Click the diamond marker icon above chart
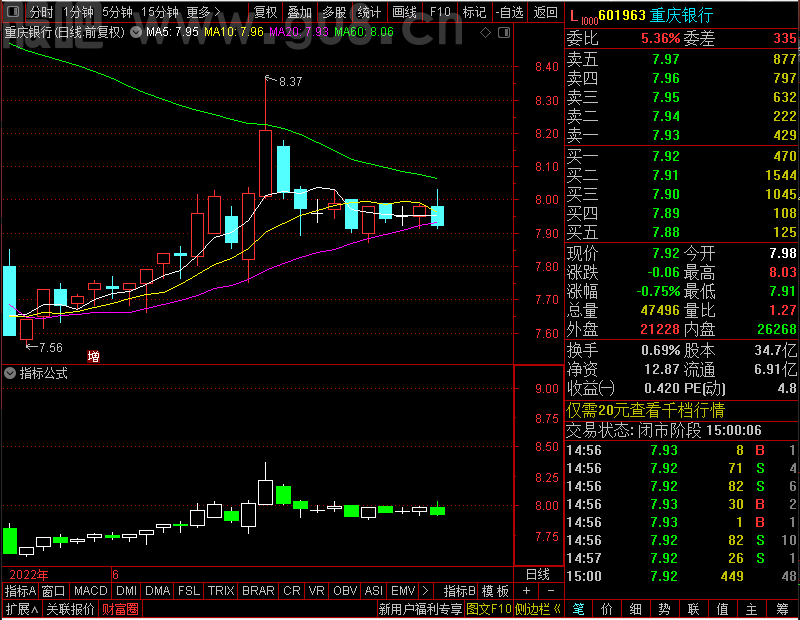The width and height of the screenshot is (800, 620). tap(486, 33)
